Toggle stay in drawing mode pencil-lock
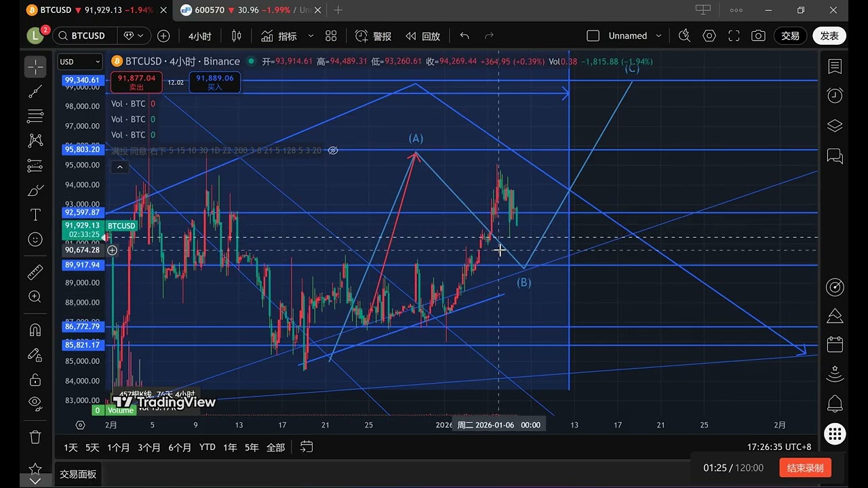This screenshot has width=868, height=488. (x=35, y=354)
